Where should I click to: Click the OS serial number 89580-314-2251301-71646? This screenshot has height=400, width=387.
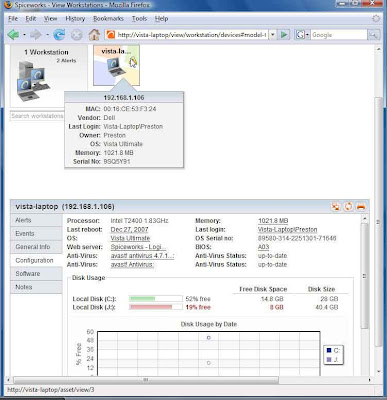tap(297, 238)
